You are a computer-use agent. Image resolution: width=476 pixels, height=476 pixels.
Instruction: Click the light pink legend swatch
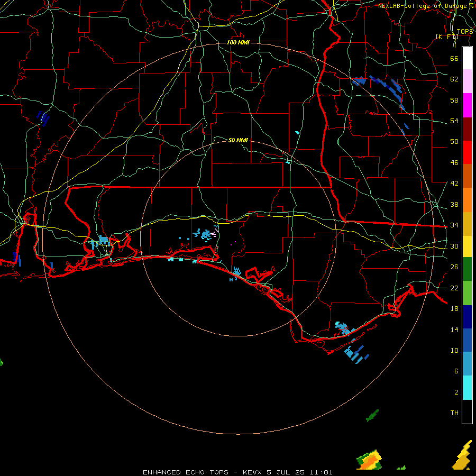[467, 81]
